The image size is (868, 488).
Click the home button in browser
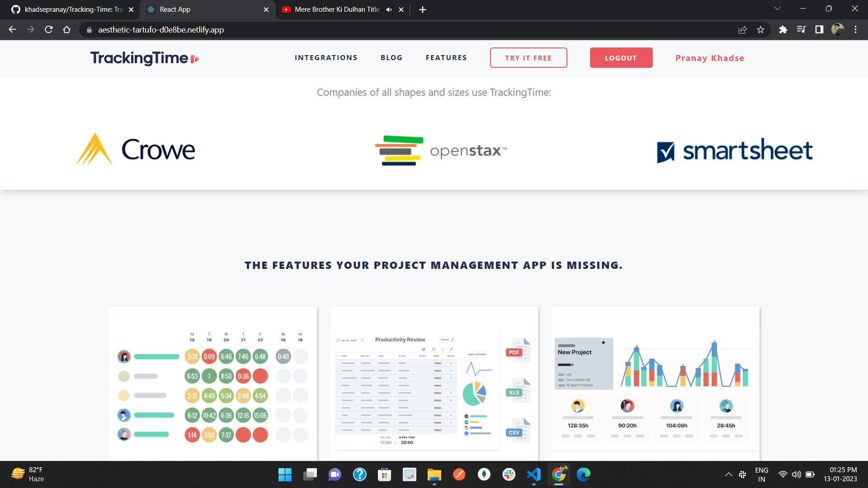point(67,30)
